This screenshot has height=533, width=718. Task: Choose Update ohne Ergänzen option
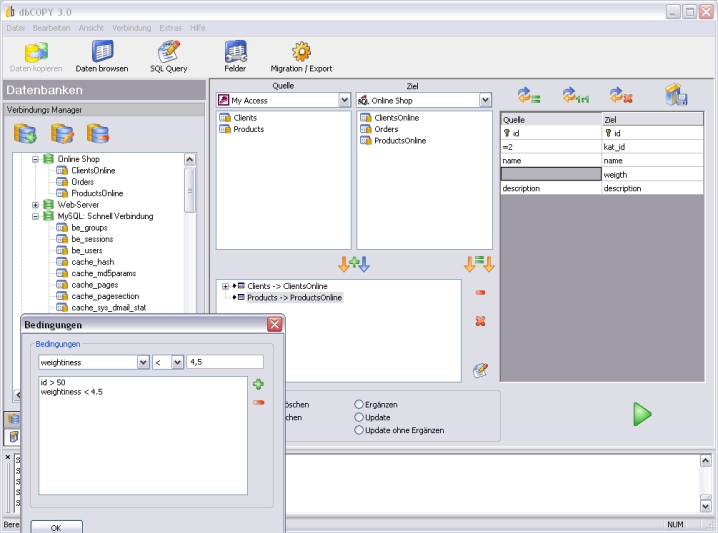coord(360,431)
